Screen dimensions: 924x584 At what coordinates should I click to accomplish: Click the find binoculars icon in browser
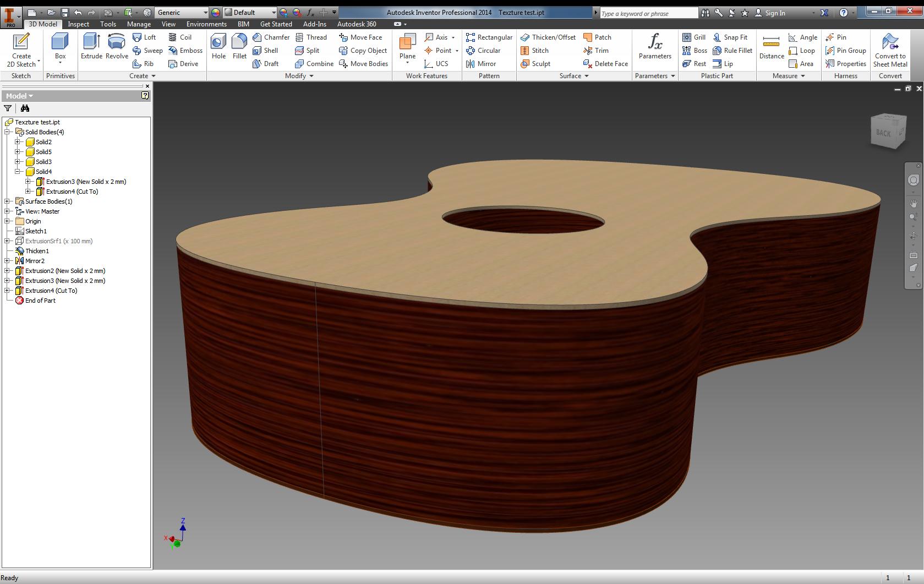coord(25,108)
